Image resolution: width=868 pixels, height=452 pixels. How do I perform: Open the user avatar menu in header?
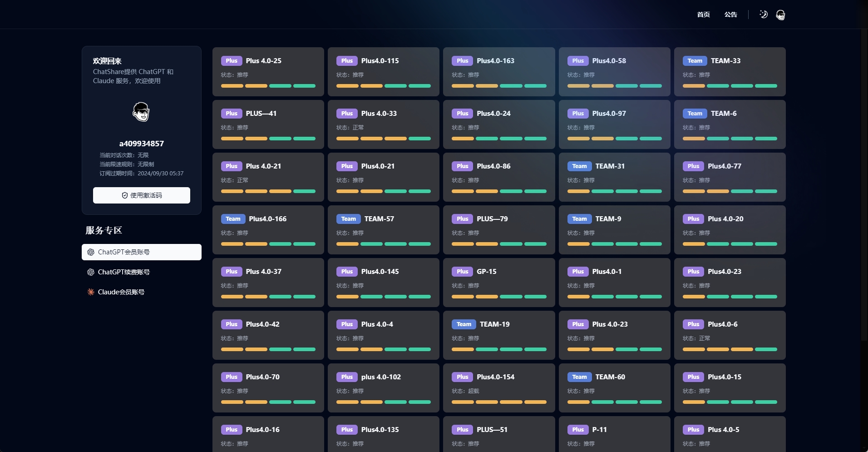[x=780, y=15]
